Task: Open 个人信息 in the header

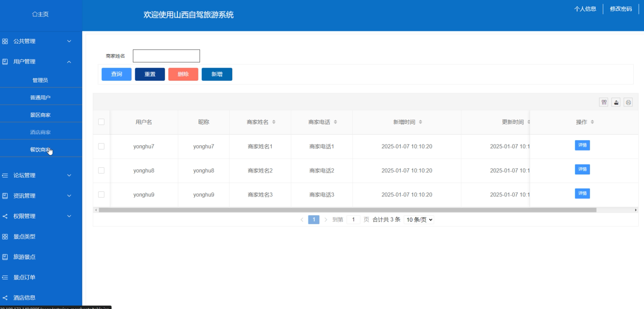Action: pyautogui.click(x=585, y=9)
